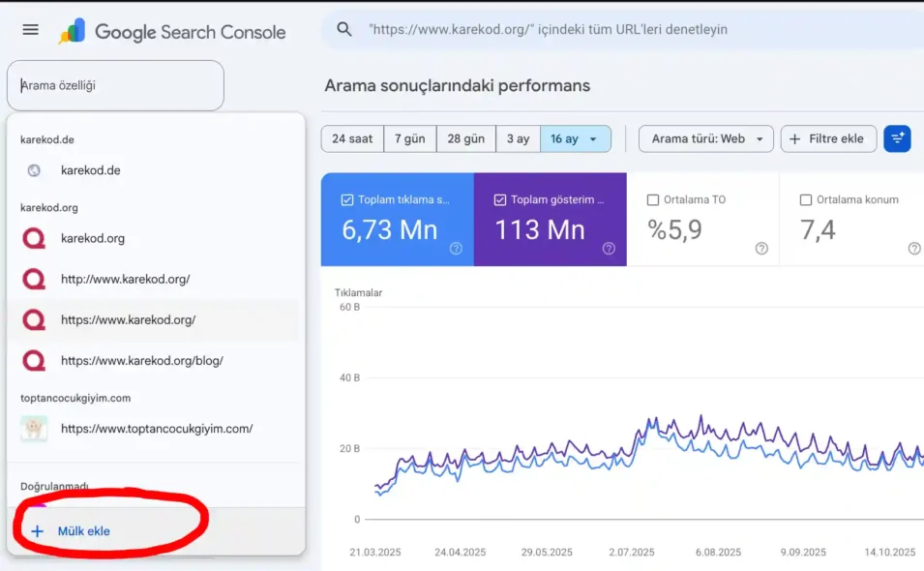Click the 21.03.2025 date on chart axis
Viewport: 924px width, 571px height.
click(375, 553)
